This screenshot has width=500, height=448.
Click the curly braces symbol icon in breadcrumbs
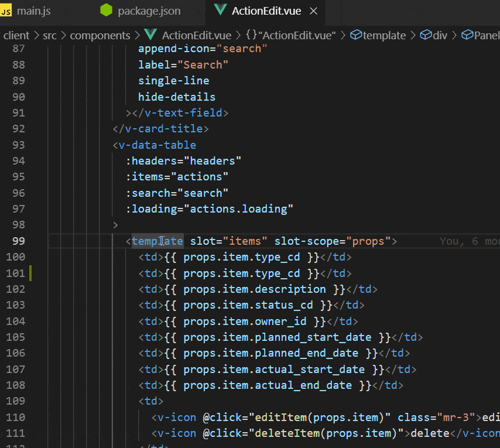pos(252,36)
